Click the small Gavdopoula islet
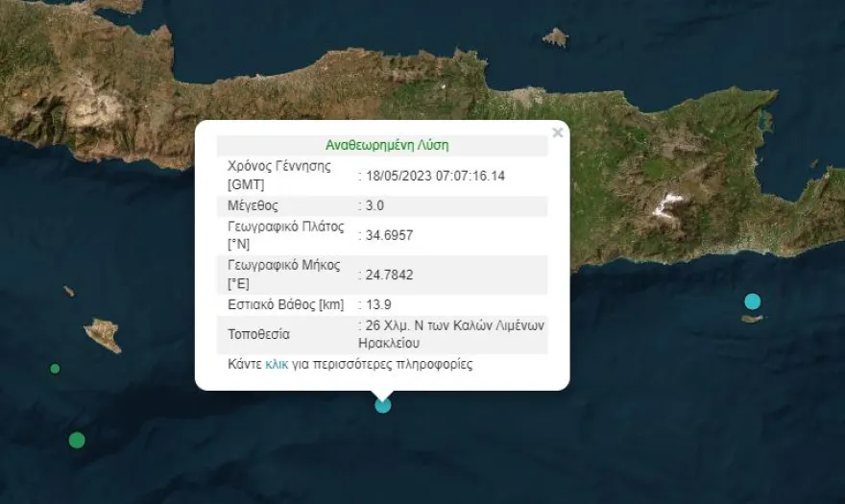The width and height of the screenshot is (845, 504). 69,291
